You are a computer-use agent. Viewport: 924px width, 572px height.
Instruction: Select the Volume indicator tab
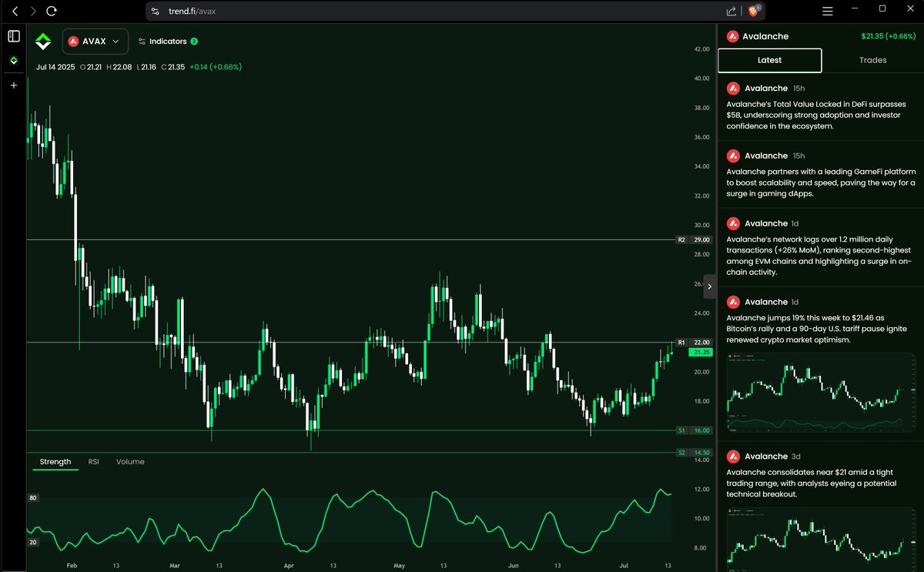(130, 462)
